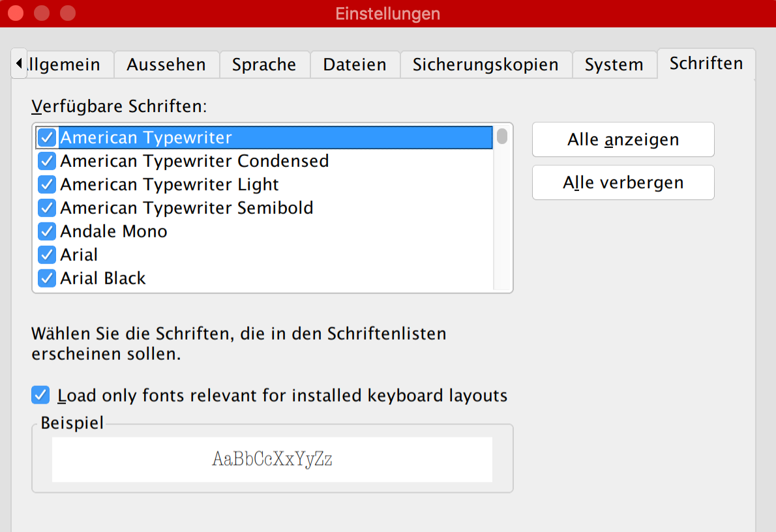Go to the Dateien tab
Screen dimensions: 776x532
[x=355, y=65]
